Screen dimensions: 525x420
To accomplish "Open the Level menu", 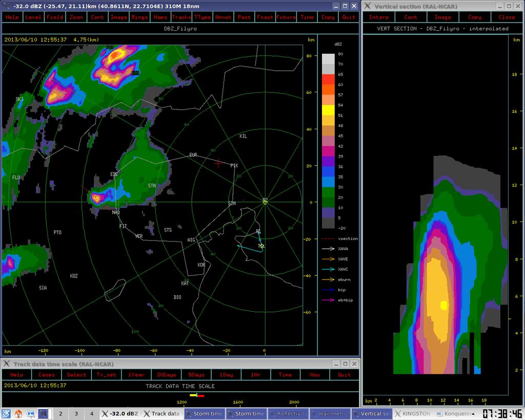I will coord(33,17).
